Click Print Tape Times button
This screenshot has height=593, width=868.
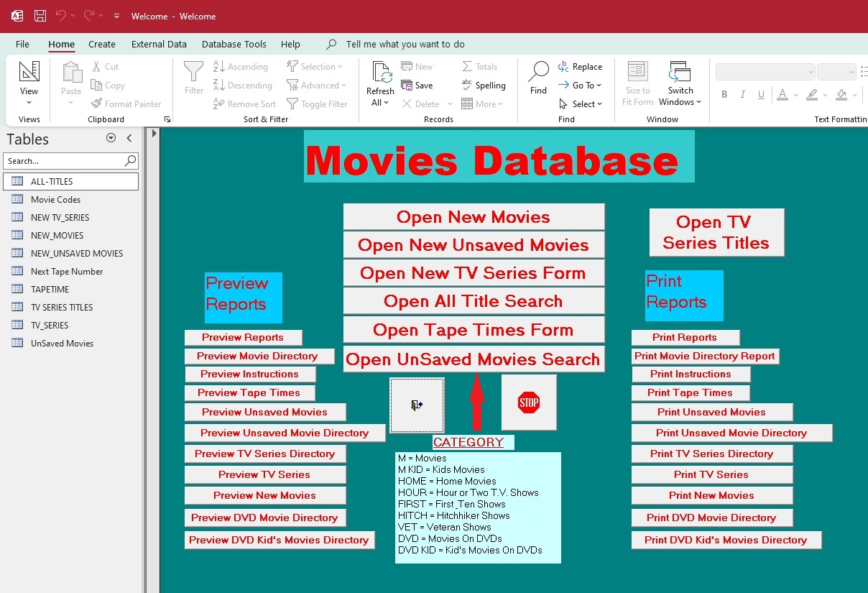coord(691,392)
